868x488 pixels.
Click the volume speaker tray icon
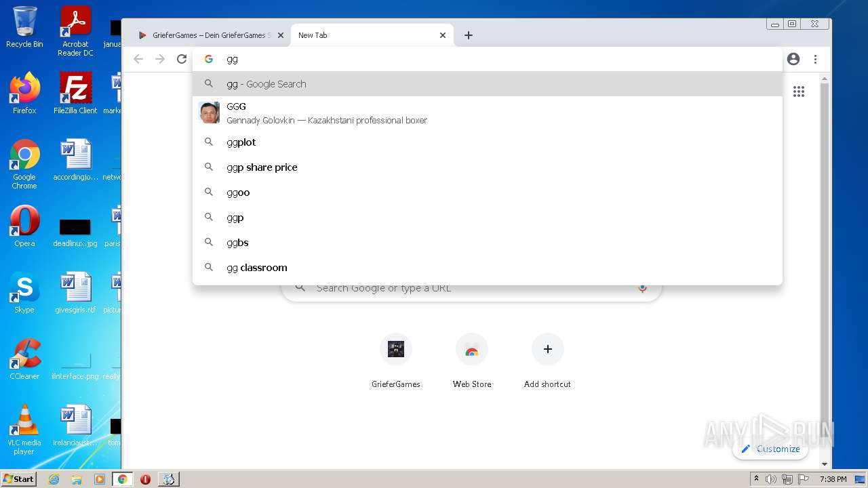(771, 479)
